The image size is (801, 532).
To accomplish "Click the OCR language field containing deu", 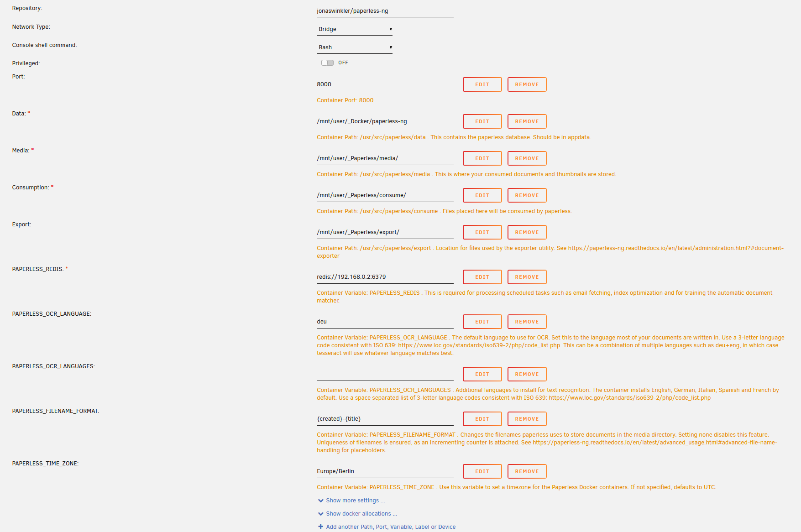I will point(385,322).
